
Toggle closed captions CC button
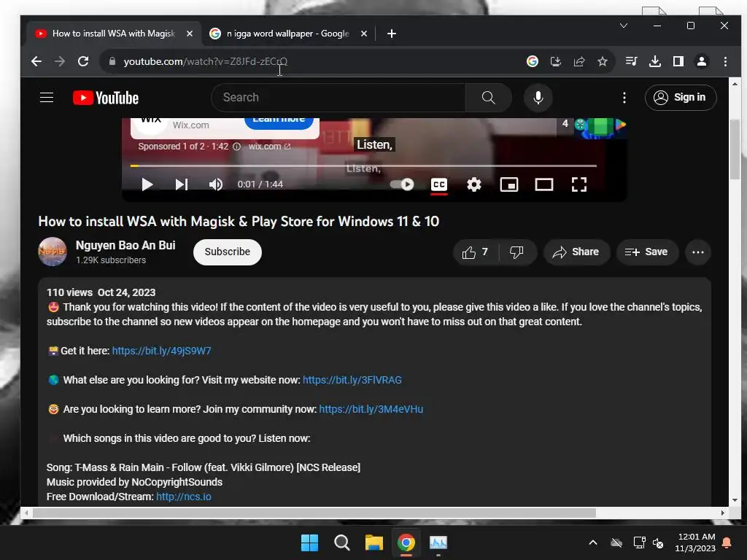438,184
